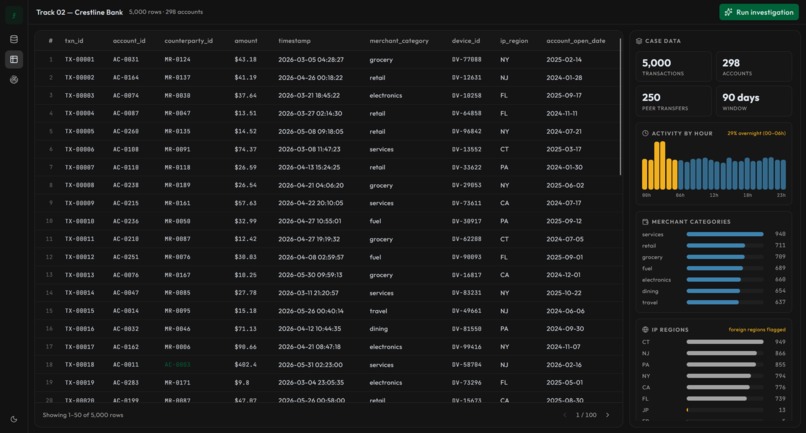
Task: Click the NJ row in IP Regions
Action: (x=713, y=353)
